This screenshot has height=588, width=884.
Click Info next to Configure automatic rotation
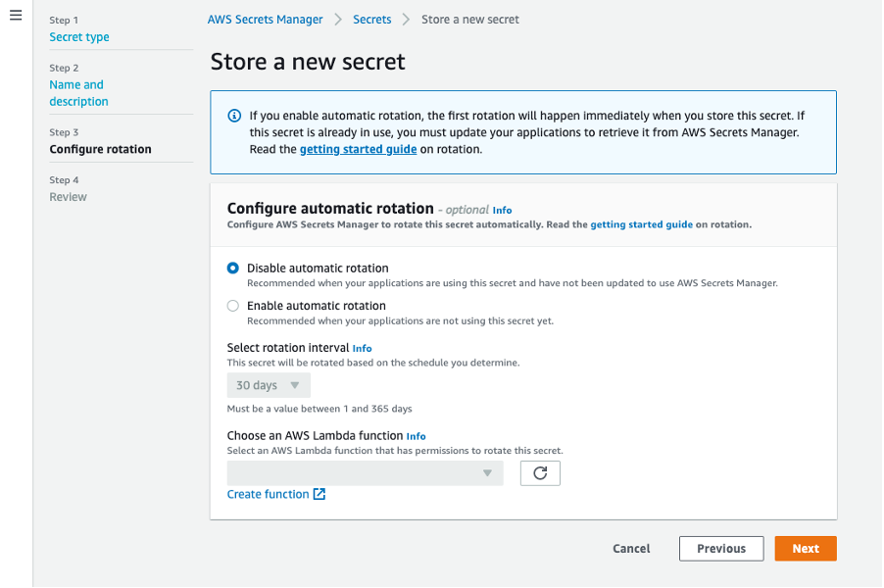tap(502, 211)
